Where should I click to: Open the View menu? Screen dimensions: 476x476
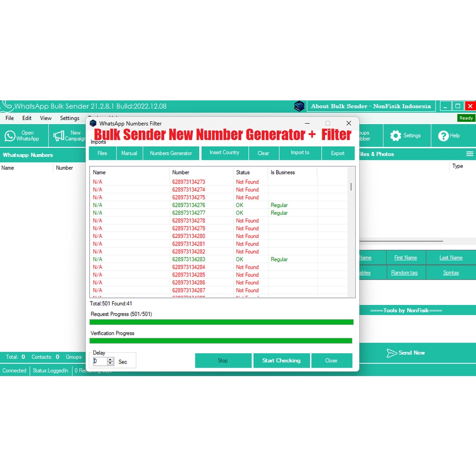tap(46, 118)
